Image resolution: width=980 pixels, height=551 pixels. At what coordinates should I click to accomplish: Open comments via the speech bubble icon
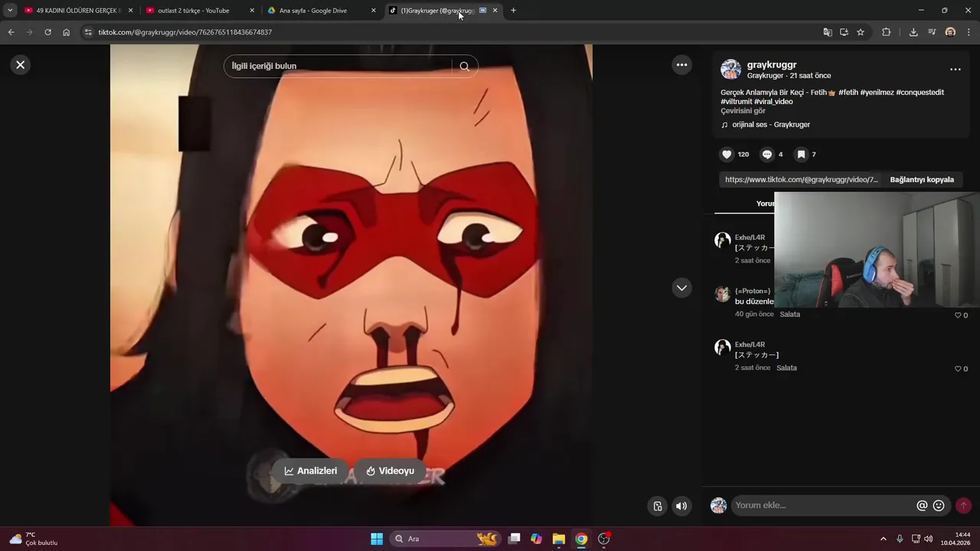point(766,155)
